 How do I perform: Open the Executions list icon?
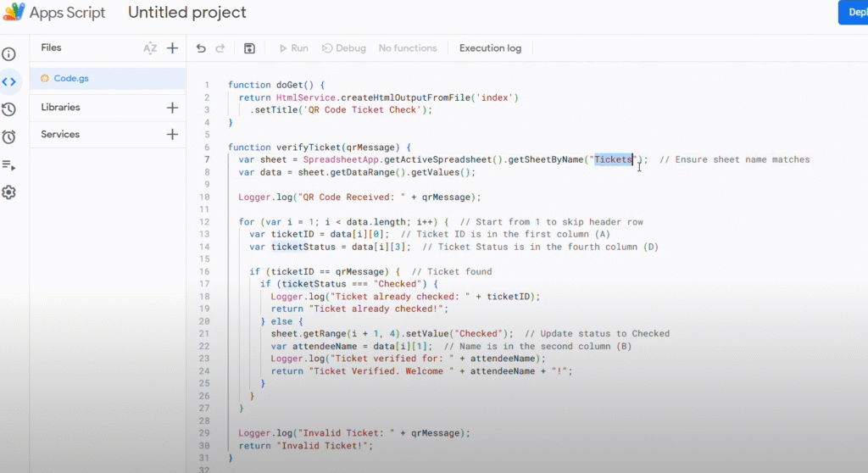8,164
